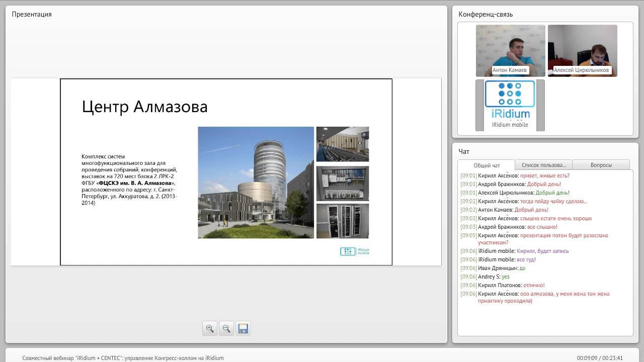Screen dimensions: 644x362
Task: Click the Конференц-связь panel header
Action: coord(486,14)
